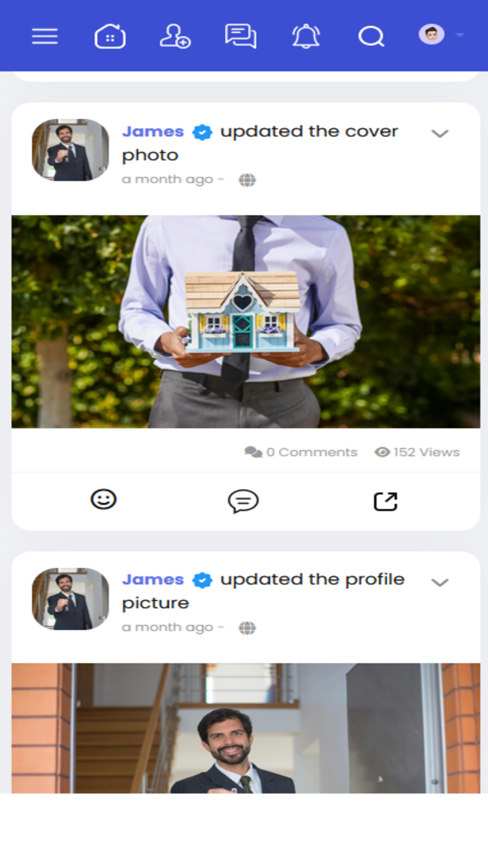Expand options chevron on cover photo post
Image resolution: width=488 pixels, height=868 pixels.
(x=440, y=134)
